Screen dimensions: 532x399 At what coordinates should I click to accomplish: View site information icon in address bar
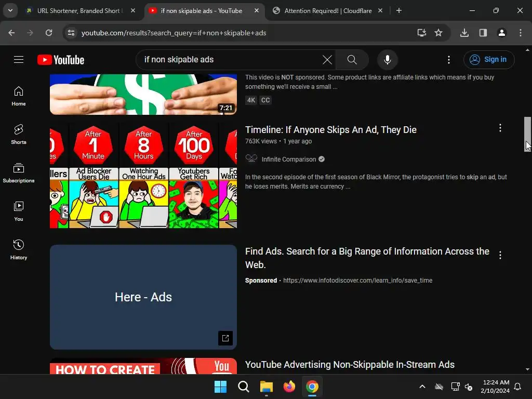(x=71, y=33)
